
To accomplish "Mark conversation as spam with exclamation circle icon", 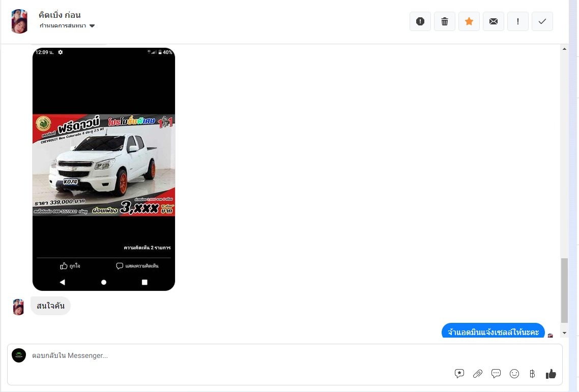I will pyautogui.click(x=420, y=21).
